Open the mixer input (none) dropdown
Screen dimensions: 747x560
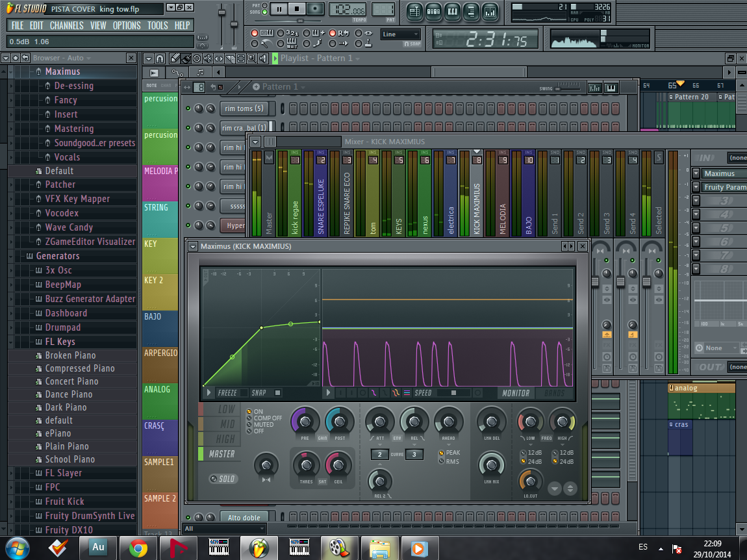(737, 158)
